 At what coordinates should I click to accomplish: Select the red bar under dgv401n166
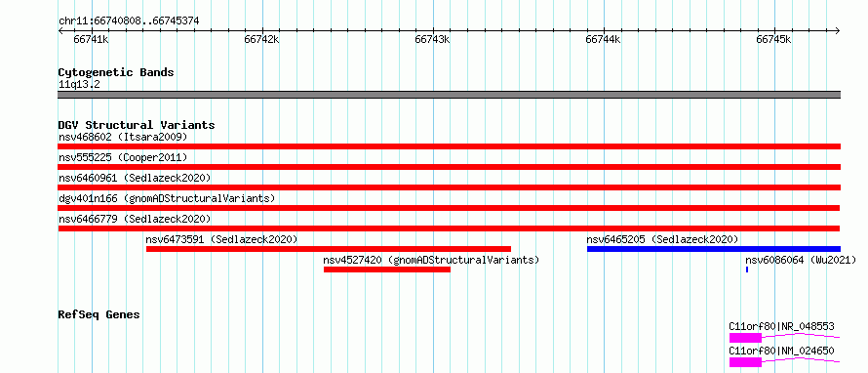click(x=449, y=208)
